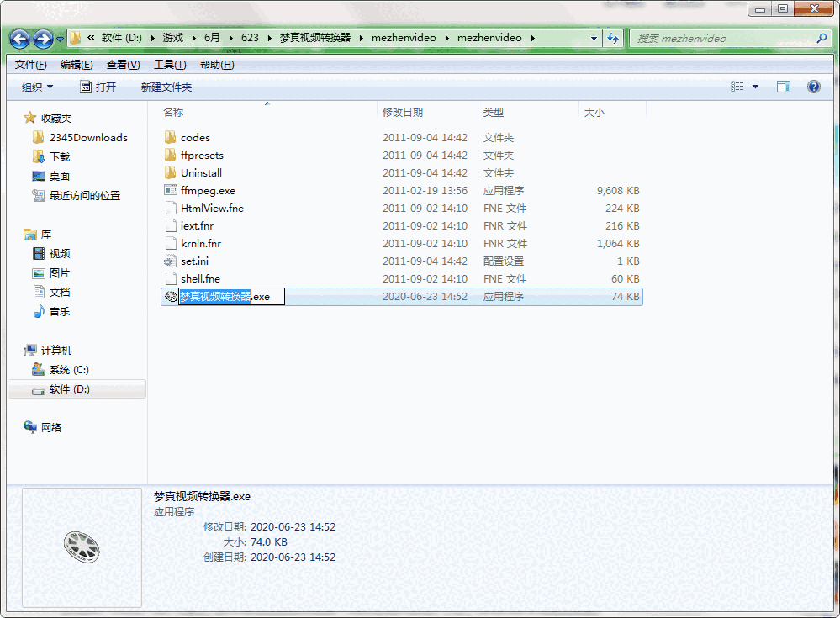
Task: Change view with the view mode icon
Action: tap(737, 87)
